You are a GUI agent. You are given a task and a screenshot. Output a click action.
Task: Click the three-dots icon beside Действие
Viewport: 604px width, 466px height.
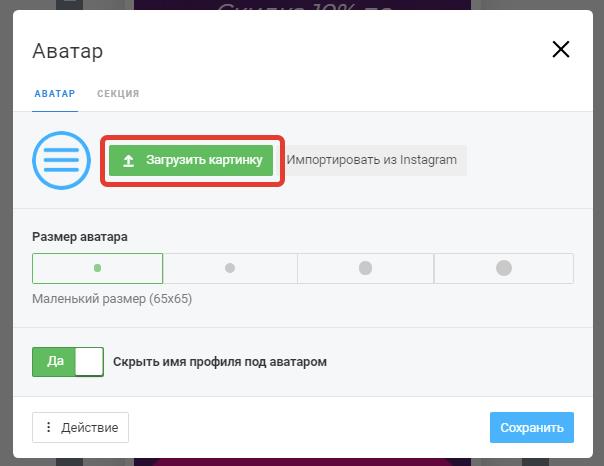(x=49, y=427)
